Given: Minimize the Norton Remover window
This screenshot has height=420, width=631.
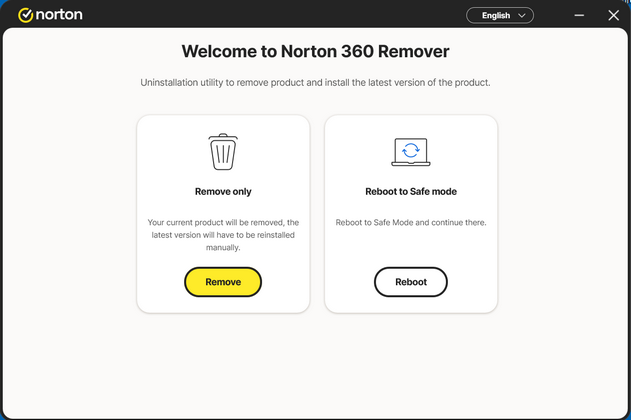Looking at the screenshot, I should click(579, 15).
